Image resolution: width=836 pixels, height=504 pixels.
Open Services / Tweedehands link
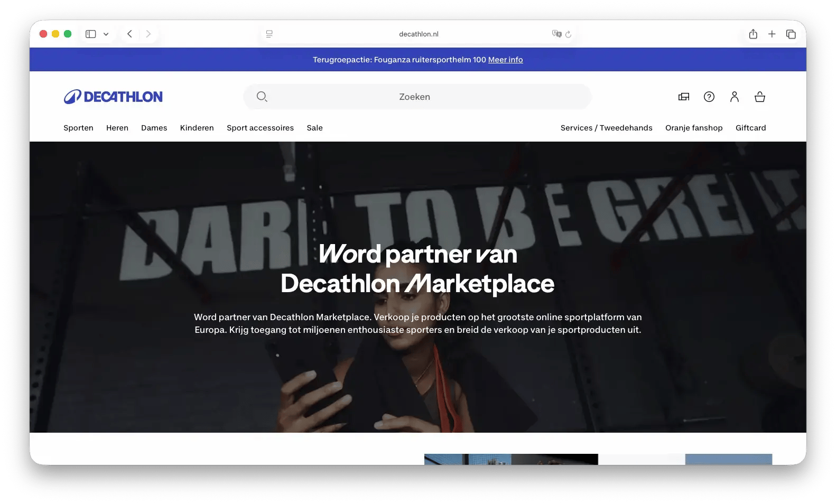coord(606,128)
